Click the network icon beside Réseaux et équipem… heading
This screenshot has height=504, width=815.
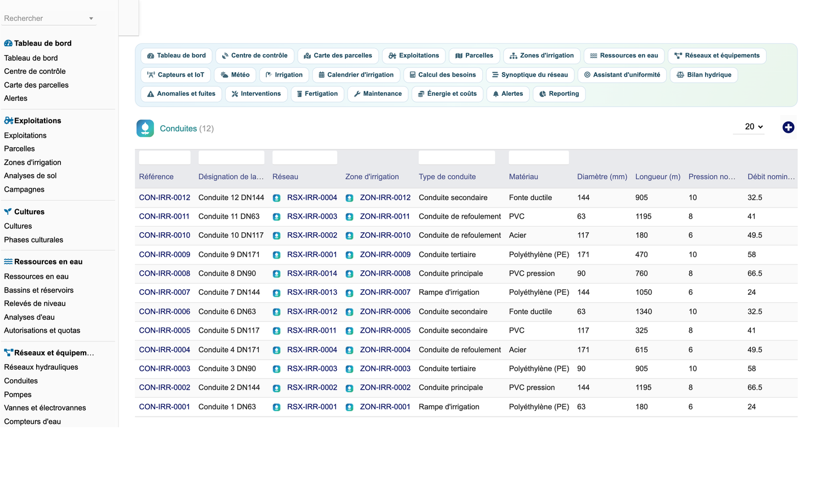point(8,353)
